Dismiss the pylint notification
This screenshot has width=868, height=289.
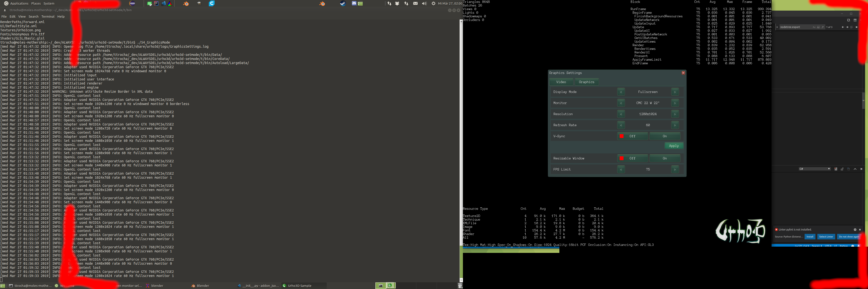(x=860, y=230)
